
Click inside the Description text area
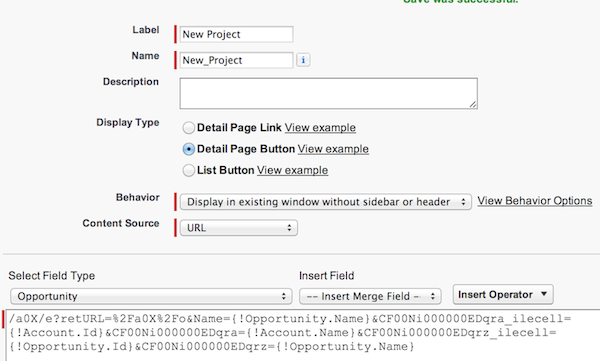(x=329, y=93)
